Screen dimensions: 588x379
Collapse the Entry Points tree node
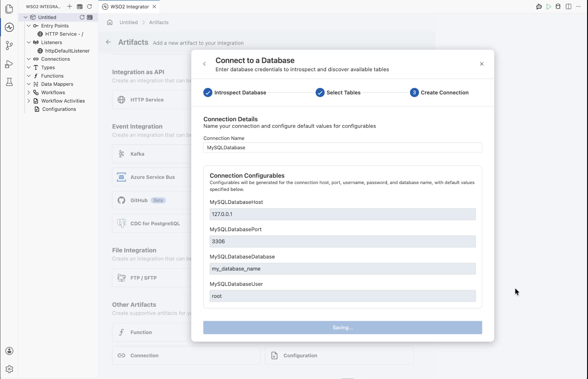click(29, 26)
